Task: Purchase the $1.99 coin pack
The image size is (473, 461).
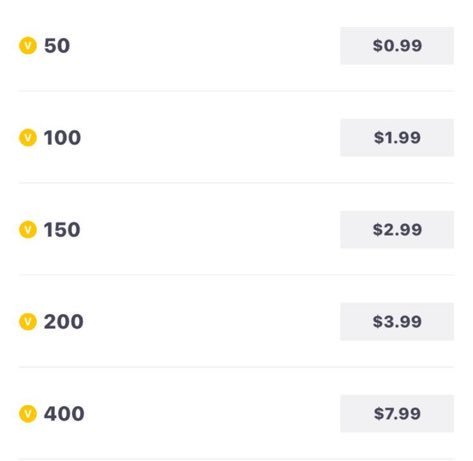Action: click(x=397, y=137)
